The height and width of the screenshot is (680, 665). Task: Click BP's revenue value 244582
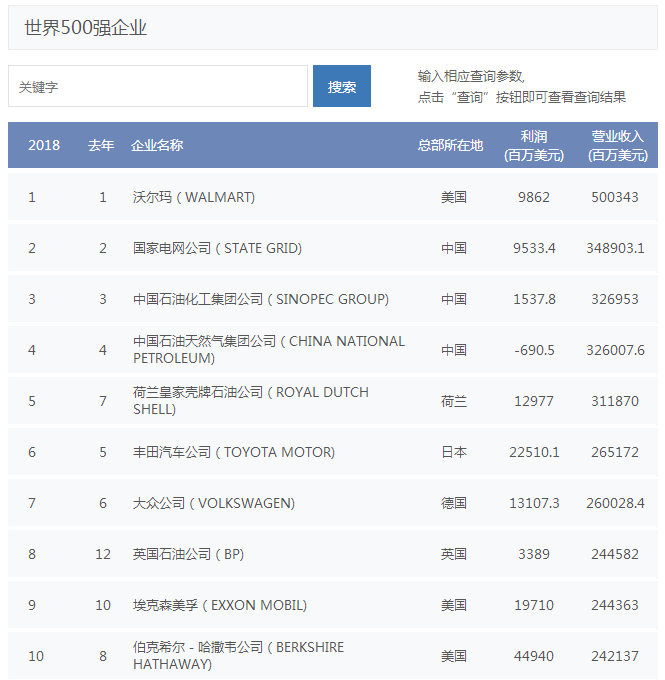click(x=615, y=554)
